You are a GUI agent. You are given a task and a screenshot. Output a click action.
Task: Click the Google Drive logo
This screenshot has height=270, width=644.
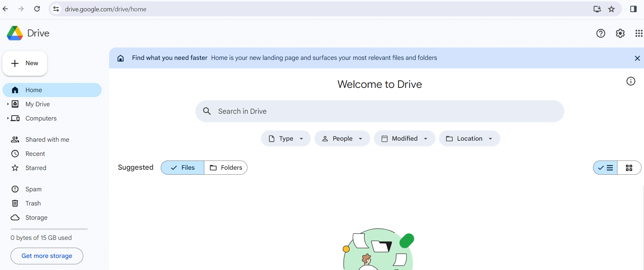(15, 33)
